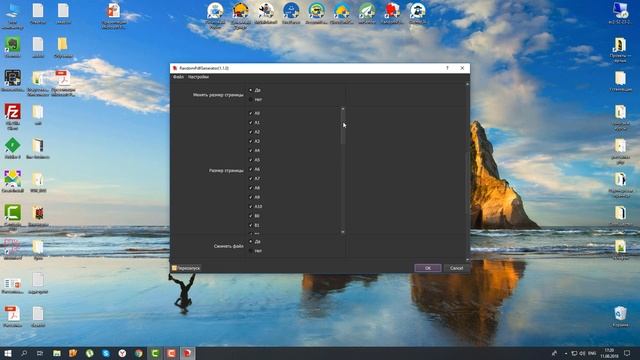640x360 pixels.
Task: Open green Camtasia icon on the taskbar
Action: 155,353
